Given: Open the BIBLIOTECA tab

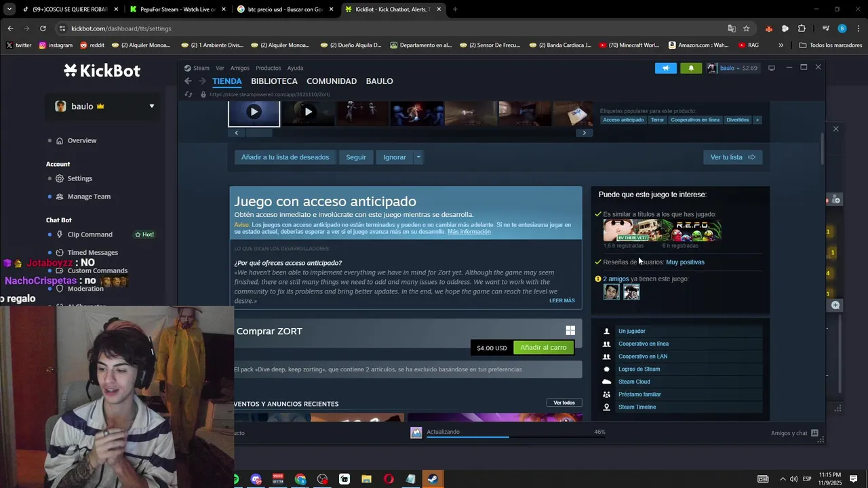Looking at the screenshot, I should [274, 81].
